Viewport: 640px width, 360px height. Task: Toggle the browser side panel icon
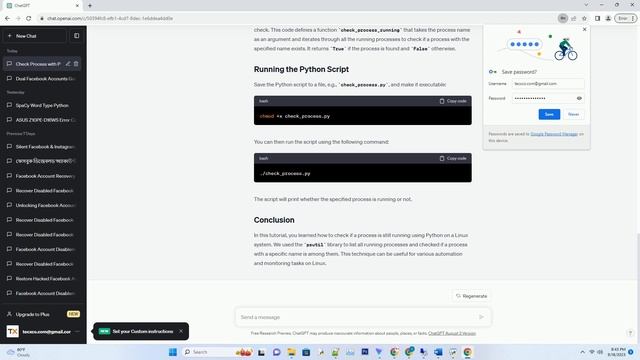597,18
